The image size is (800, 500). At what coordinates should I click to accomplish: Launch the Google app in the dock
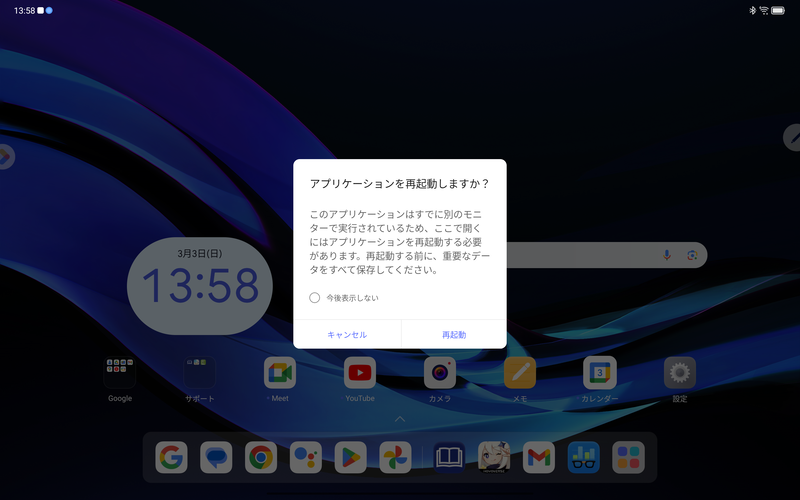point(171,457)
